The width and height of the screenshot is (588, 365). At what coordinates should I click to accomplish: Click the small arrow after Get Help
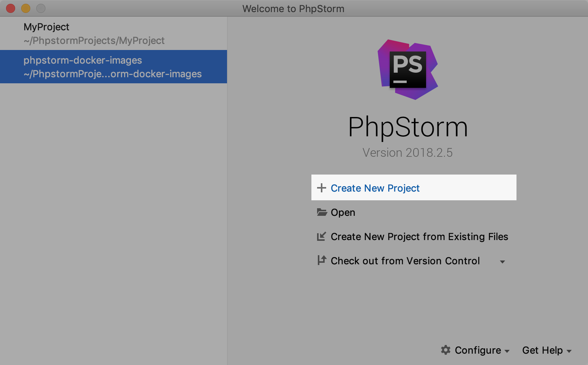tap(569, 351)
